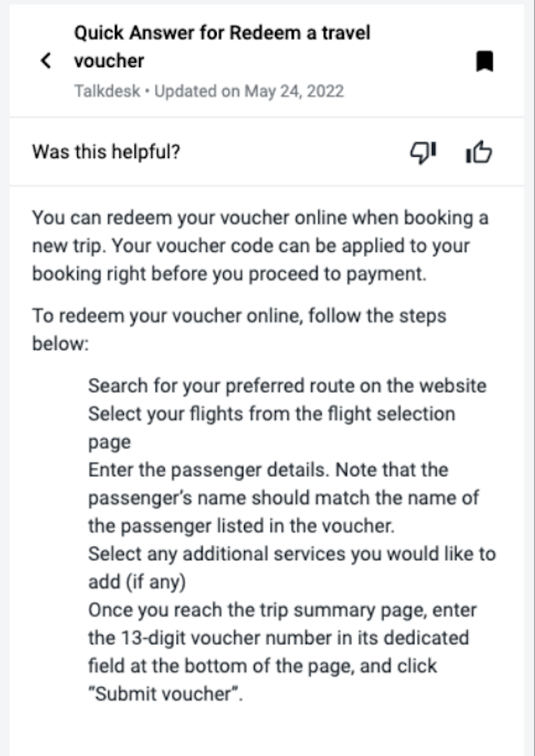Screen dimensions: 535x756
Task: Click the "Updated on May 24, 2022" date
Action: tap(249, 91)
